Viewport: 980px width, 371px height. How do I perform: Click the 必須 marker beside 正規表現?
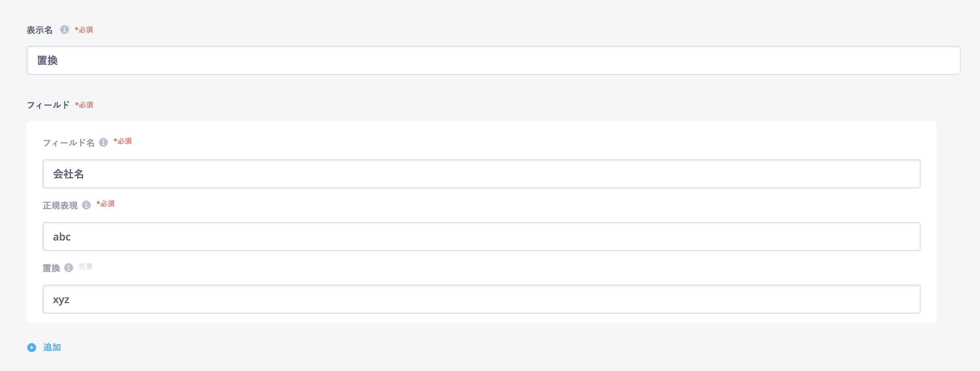pyautogui.click(x=106, y=204)
